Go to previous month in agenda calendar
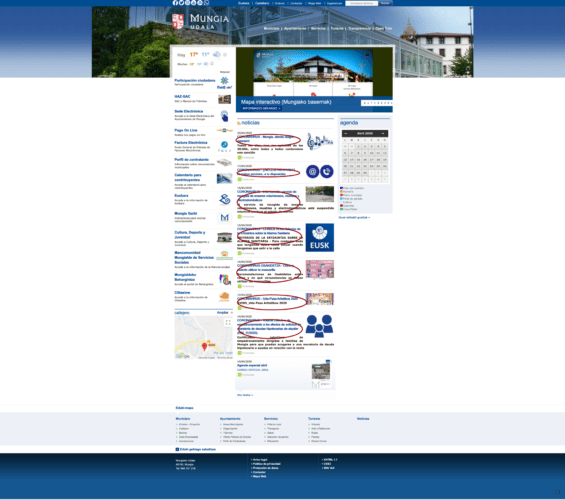 [346, 133]
